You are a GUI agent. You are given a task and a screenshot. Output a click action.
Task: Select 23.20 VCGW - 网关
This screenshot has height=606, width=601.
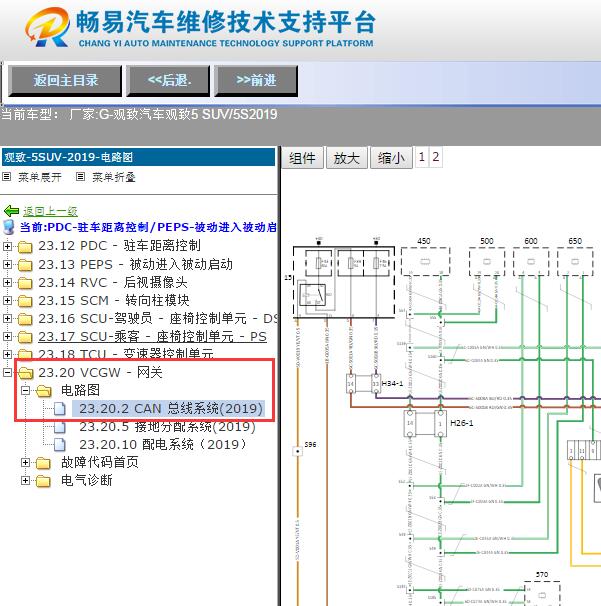click(100, 373)
